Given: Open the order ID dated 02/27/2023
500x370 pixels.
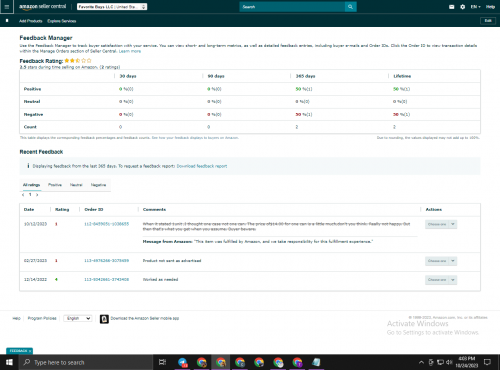Looking at the screenshot, I should [x=106, y=261].
